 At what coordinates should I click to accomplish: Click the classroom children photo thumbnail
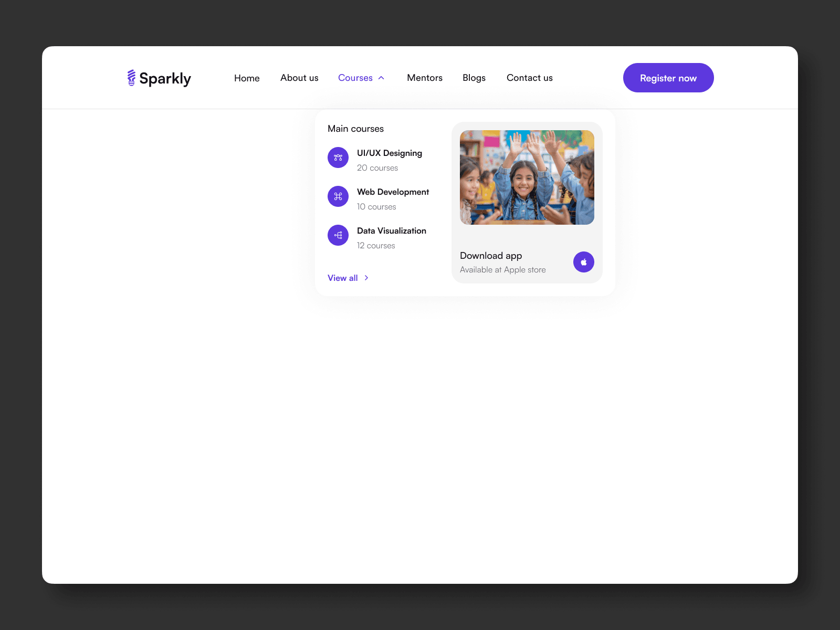[x=527, y=177]
